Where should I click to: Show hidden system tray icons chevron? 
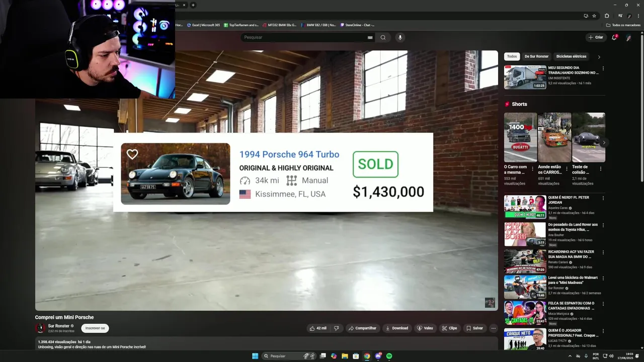[570, 356]
